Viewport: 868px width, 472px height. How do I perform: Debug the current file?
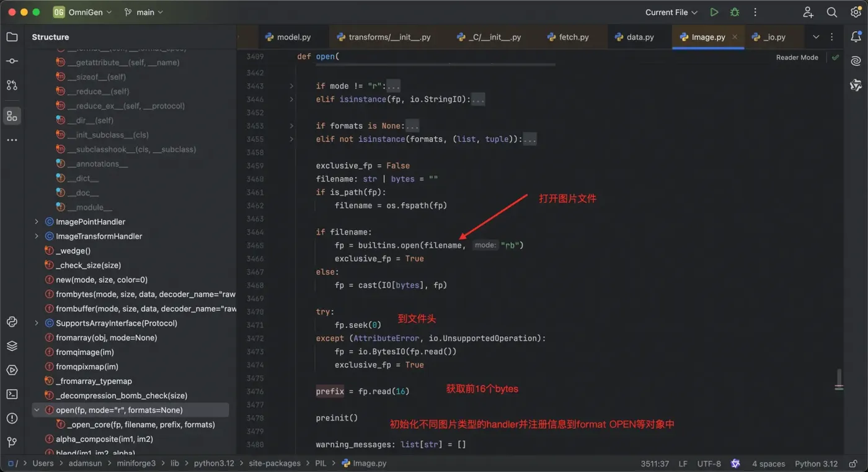[x=735, y=12]
